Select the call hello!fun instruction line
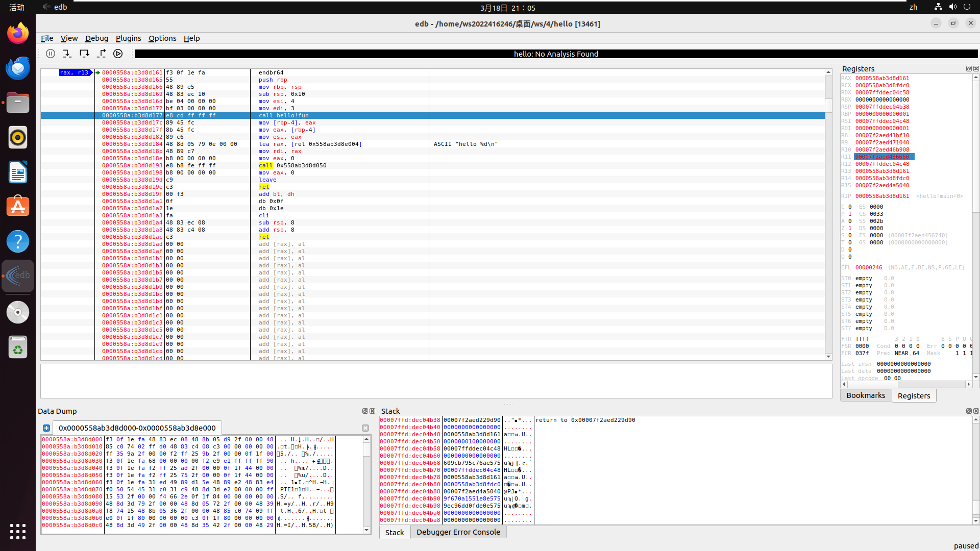The height and width of the screenshot is (551, 980). (283, 115)
